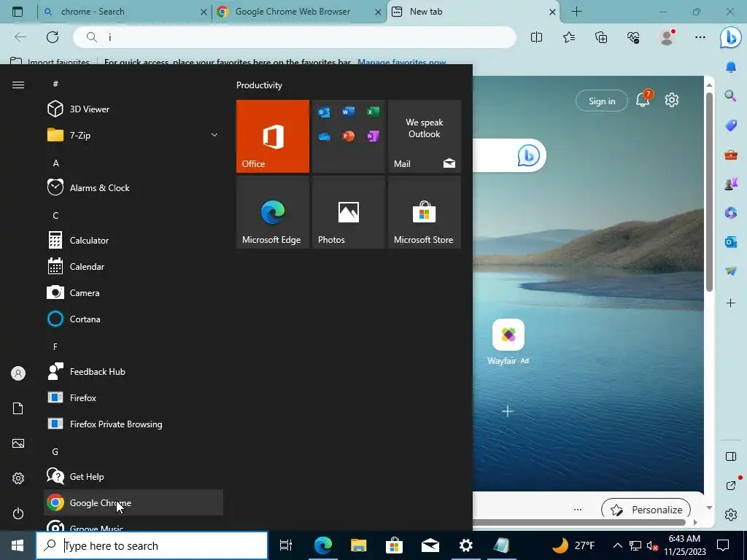Viewport: 747px width, 560px height.
Task: Open the Photos tile
Action: tap(348, 212)
